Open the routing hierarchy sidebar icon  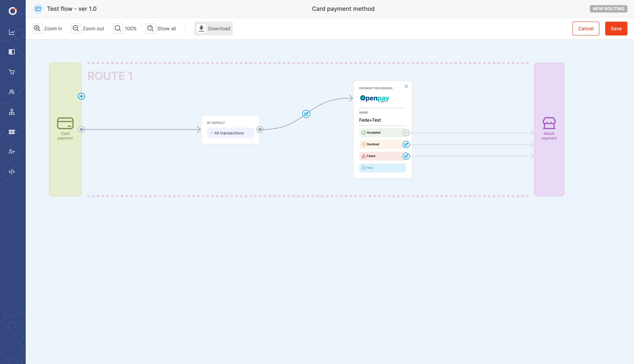click(12, 112)
